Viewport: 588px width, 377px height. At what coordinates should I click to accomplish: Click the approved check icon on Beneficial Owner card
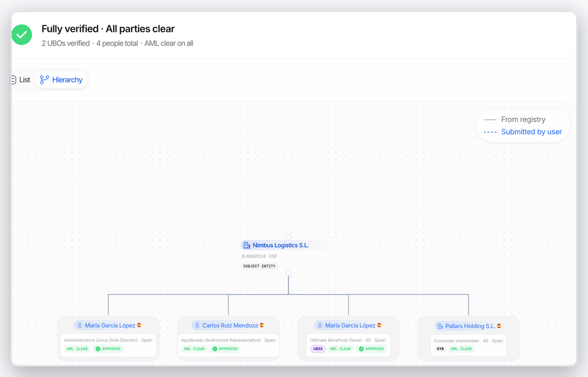(361, 349)
